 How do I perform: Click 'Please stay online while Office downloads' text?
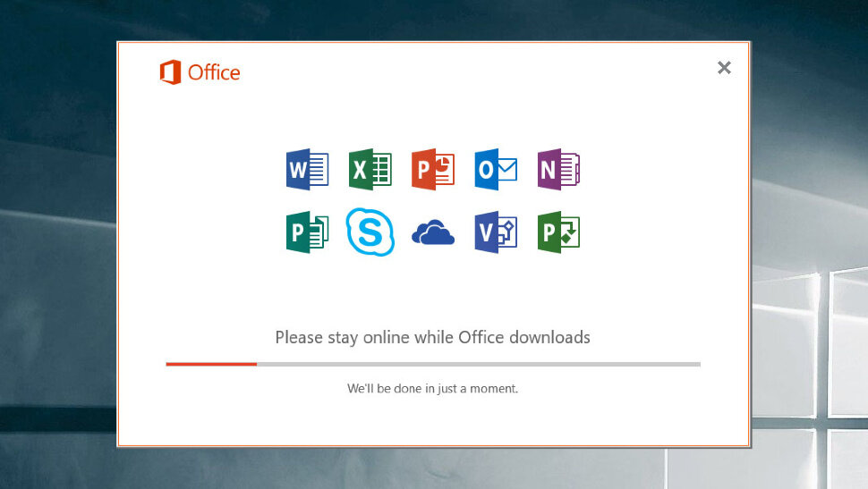[433, 337]
